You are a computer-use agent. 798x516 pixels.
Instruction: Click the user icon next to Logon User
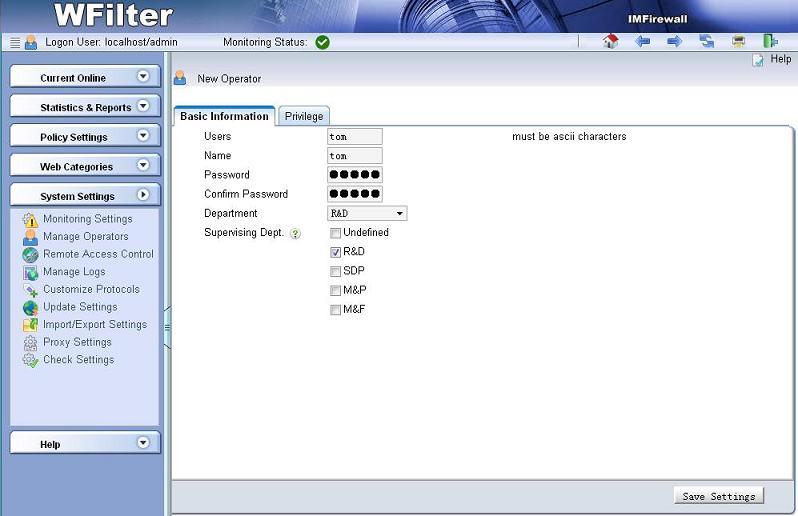pos(31,42)
